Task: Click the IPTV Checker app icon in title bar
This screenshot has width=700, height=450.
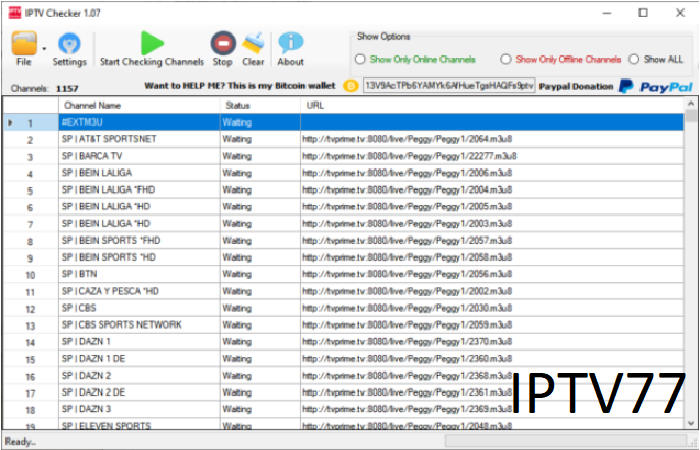Action: (x=15, y=12)
